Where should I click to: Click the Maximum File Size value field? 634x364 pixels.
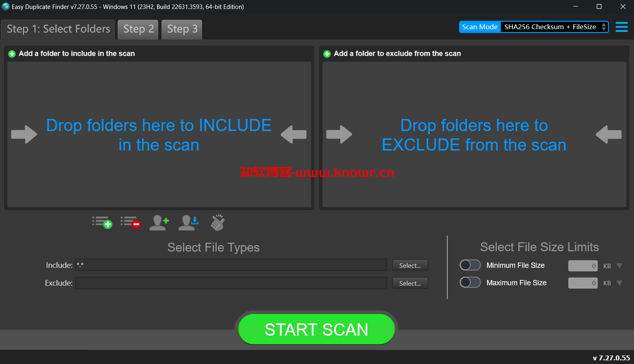(x=583, y=283)
